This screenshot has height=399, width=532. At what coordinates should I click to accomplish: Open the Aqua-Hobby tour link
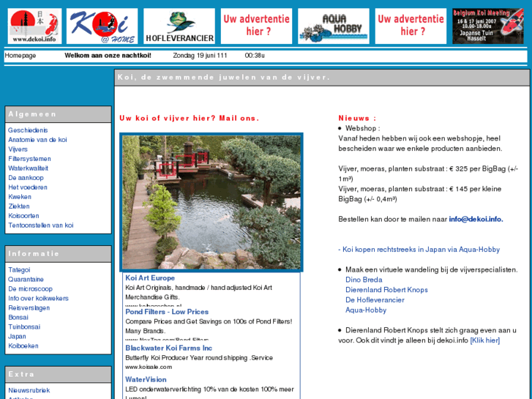366,310
